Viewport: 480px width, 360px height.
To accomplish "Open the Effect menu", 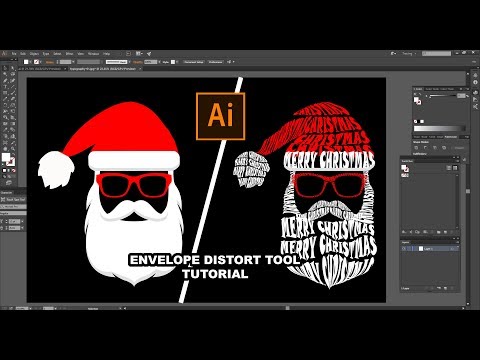I will coord(69,54).
